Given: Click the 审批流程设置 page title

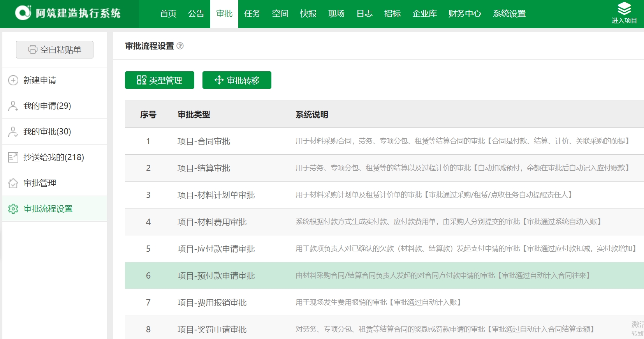Looking at the screenshot, I should (150, 46).
